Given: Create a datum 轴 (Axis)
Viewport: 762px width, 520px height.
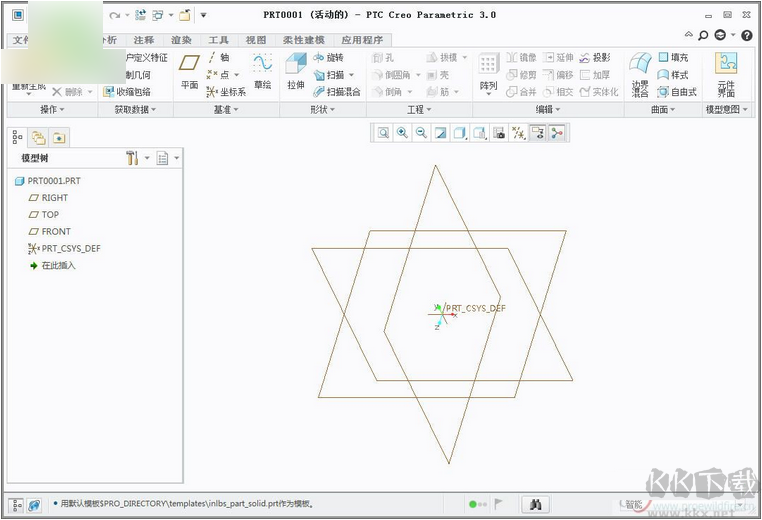Looking at the screenshot, I should tap(218, 57).
